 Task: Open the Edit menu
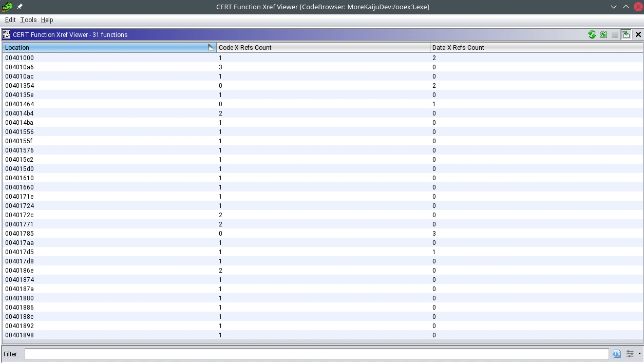pyautogui.click(x=10, y=20)
